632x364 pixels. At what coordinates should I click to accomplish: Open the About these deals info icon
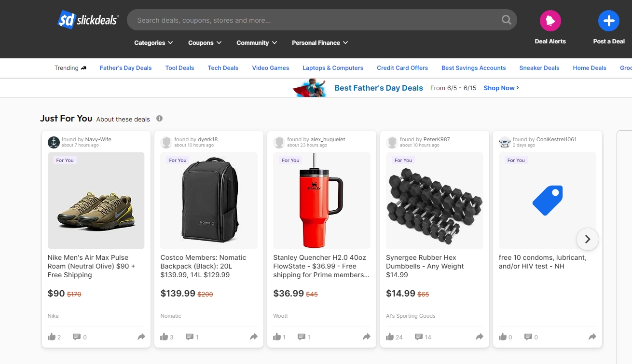click(x=159, y=119)
